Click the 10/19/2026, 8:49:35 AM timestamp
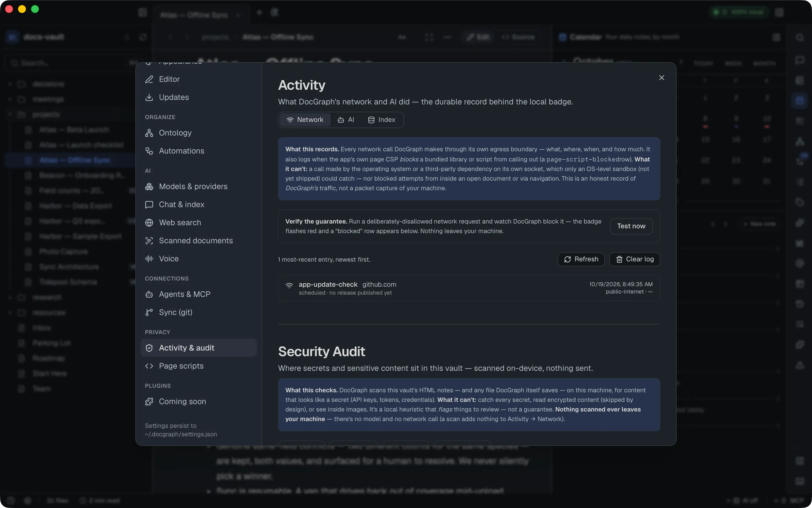This screenshot has width=812, height=508. [x=621, y=284]
